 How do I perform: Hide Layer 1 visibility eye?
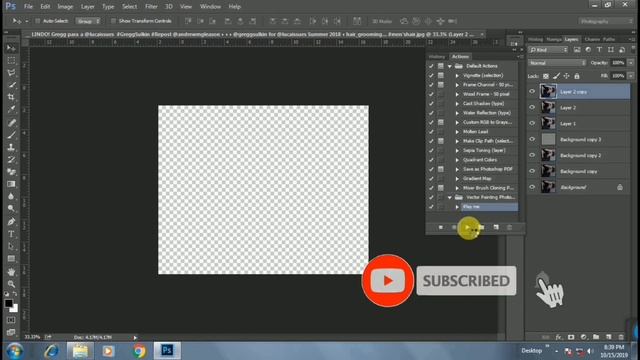click(532, 123)
